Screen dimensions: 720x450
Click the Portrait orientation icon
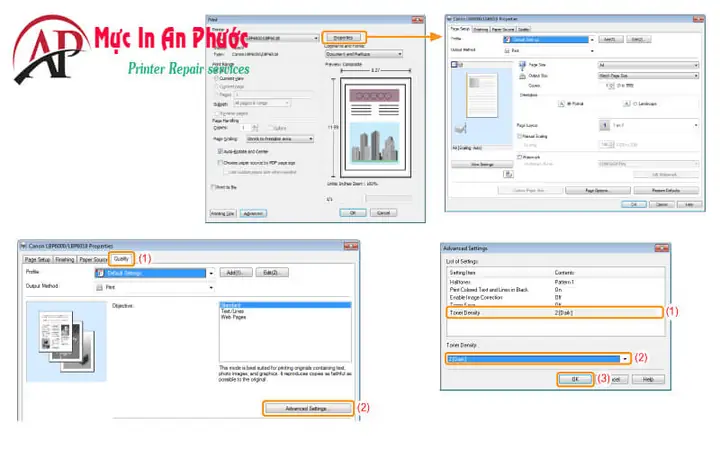tap(561, 104)
